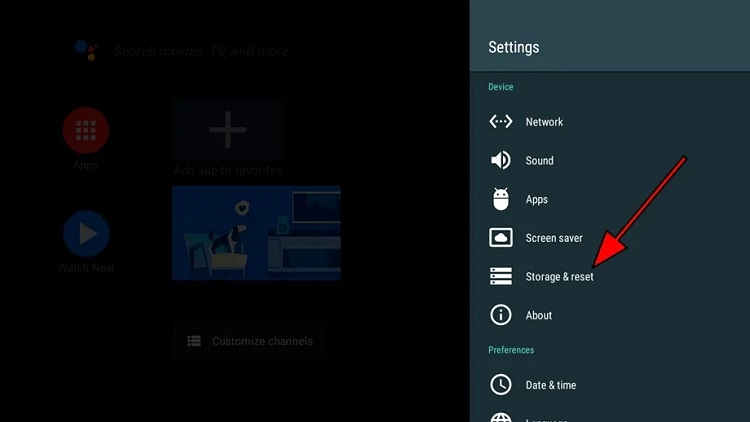Screen dimensions: 750x422
Task: Click the Language globe icon
Action: click(500, 418)
